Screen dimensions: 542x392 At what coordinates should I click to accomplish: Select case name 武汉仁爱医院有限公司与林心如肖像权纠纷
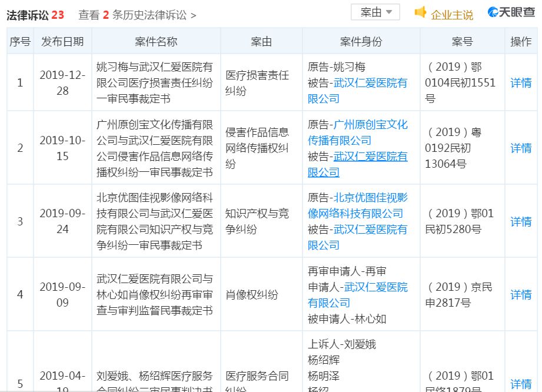coord(155,294)
